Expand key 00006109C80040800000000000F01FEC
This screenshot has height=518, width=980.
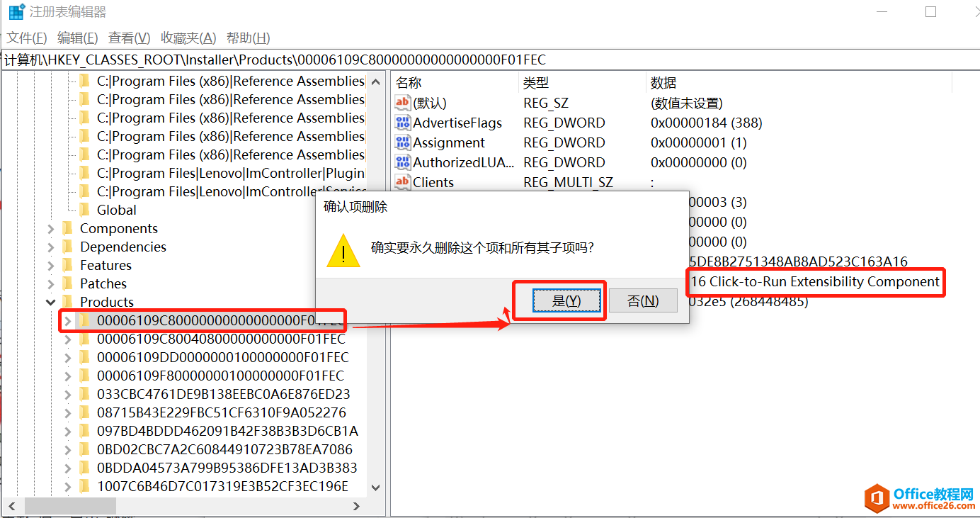(x=68, y=339)
